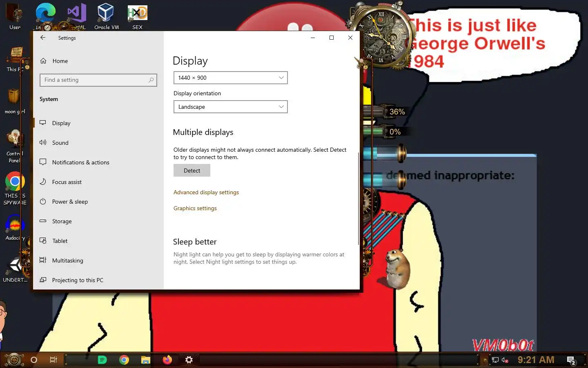Image resolution: width=588 pixels, height=368 pixels.
Task: Open File Explorer from taskbar
Action: tap(146, 360)
